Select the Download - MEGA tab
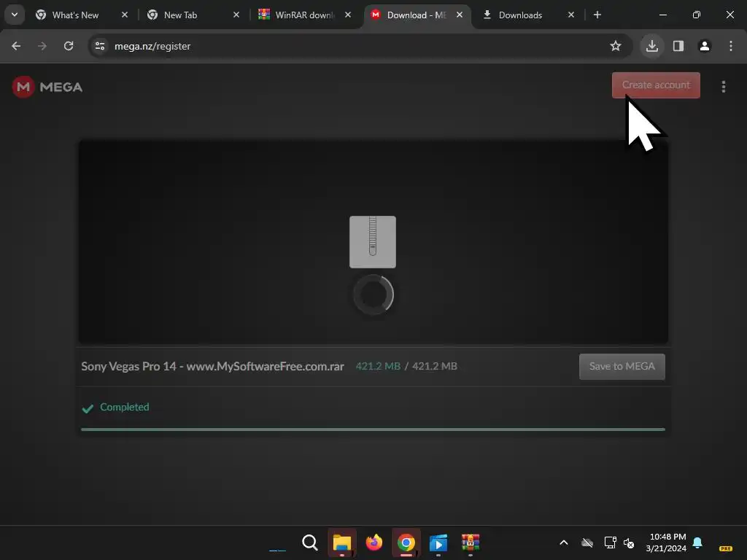 [x=416, y=15]
